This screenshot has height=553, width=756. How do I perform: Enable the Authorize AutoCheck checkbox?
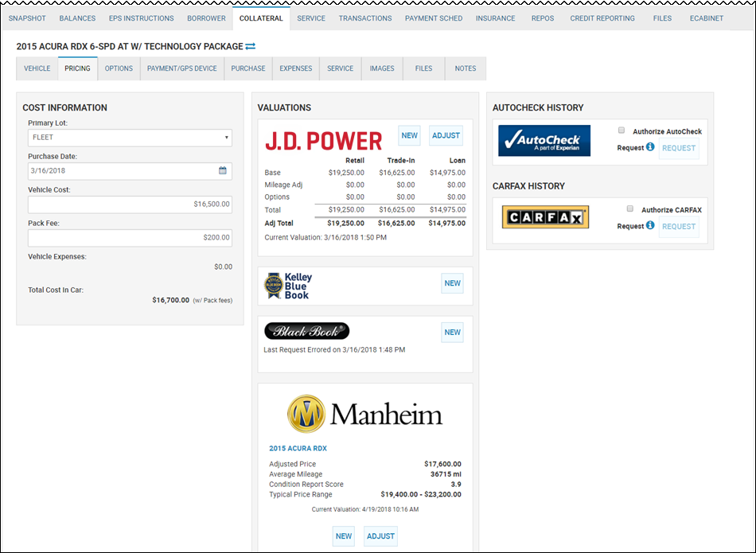[622, 130]
